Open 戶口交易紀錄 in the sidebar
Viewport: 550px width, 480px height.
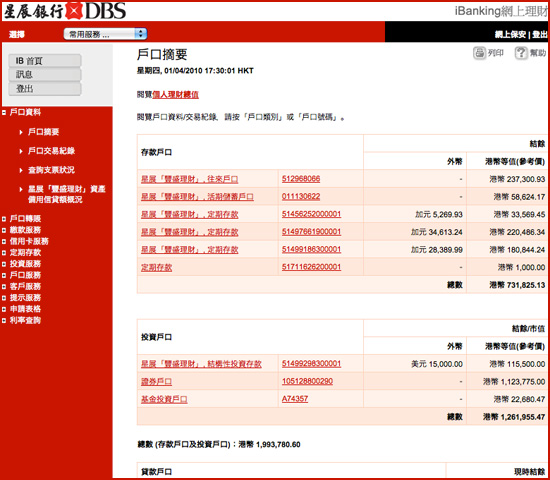coord(52,151)
